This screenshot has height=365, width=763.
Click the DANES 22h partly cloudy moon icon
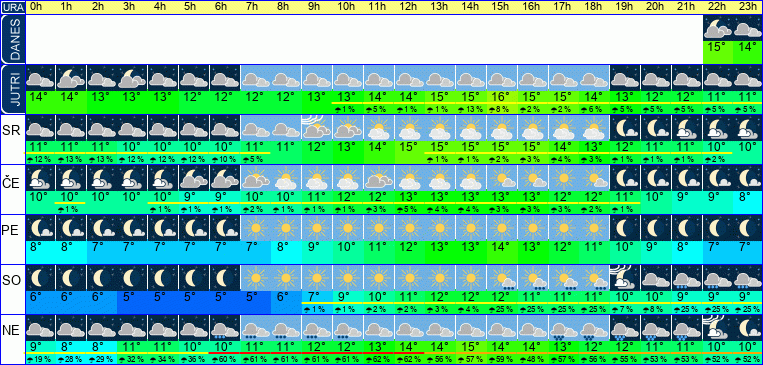coord(718,28)
